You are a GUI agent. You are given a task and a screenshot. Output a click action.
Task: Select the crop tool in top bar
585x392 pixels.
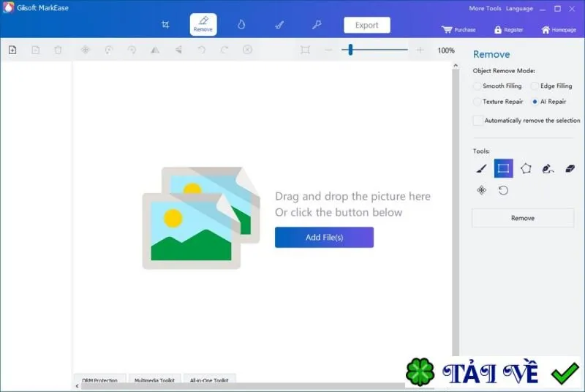tap(165, 25)
